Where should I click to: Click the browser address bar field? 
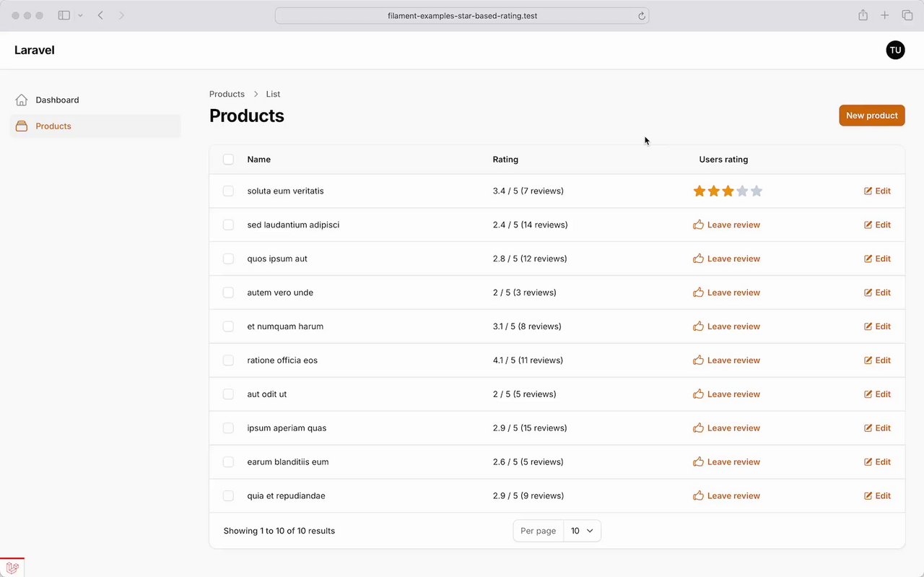point(462,16)
